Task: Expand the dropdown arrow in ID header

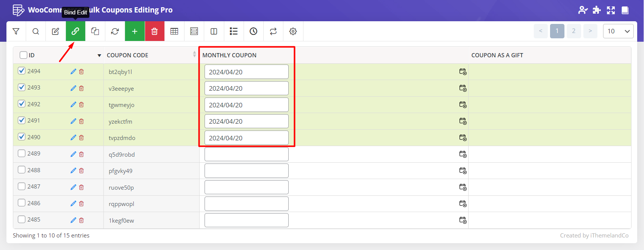Action: (99, 55)
